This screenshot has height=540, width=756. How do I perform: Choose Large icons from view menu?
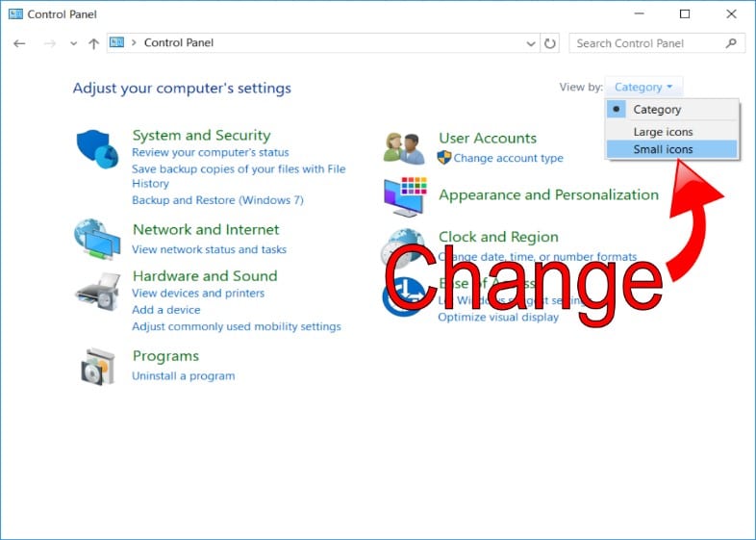coord(663,132)
